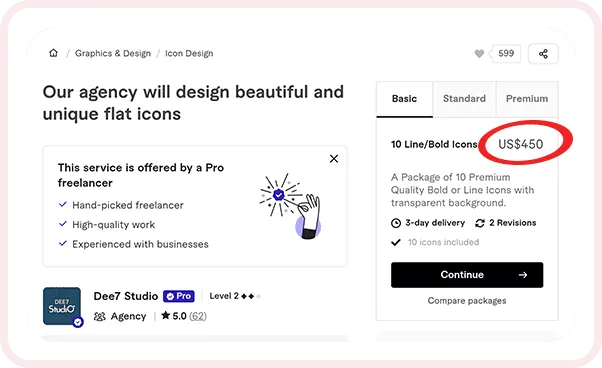Click the Dee7 Studio avatar thumbnail
602x368 pixels.
point(62,306)
